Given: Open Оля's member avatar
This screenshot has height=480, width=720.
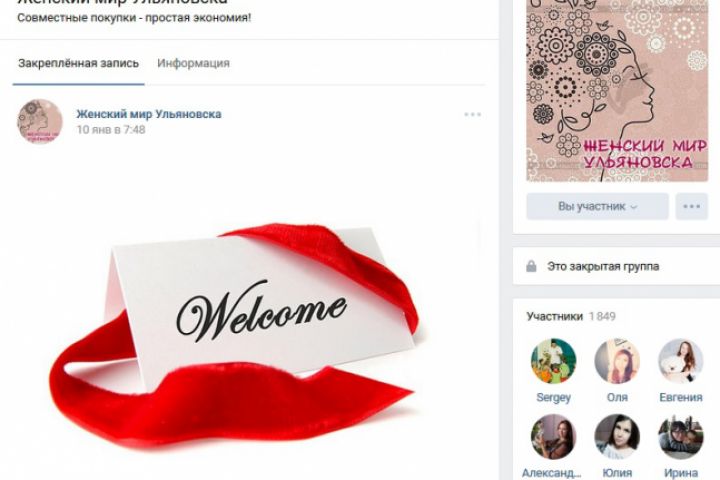Looking at the screenshot, I should (617, 361).
